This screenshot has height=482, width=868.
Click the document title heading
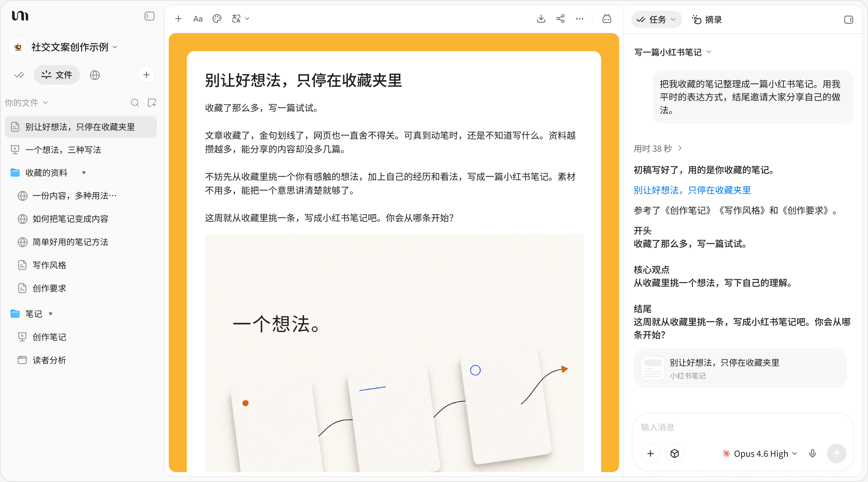coord(303,80)
